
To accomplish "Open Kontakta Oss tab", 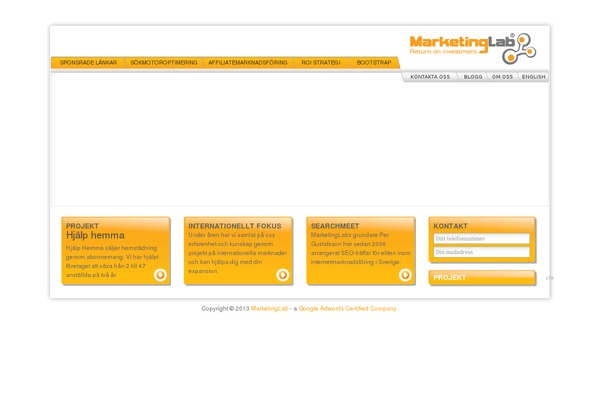I will click(430, 77).
